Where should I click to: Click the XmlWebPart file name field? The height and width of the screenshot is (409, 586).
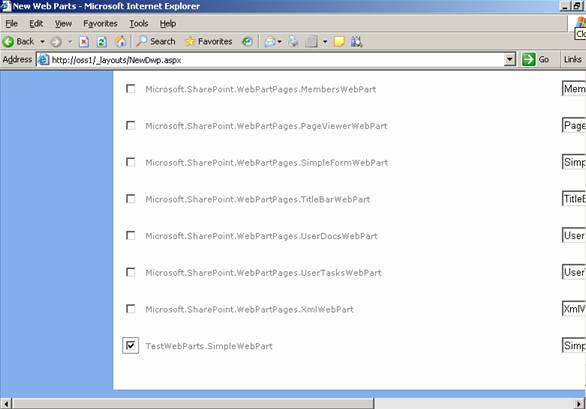[x=574, y=309]
